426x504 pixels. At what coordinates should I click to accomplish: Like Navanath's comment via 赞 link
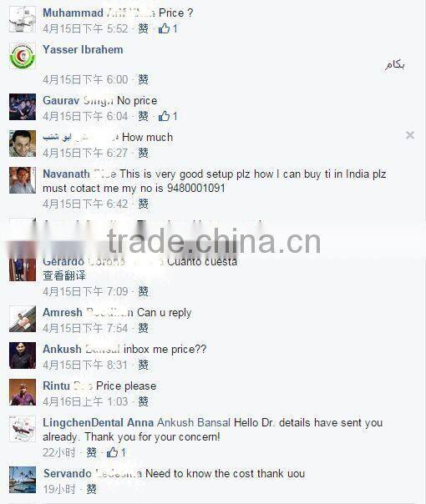[143, 204]
